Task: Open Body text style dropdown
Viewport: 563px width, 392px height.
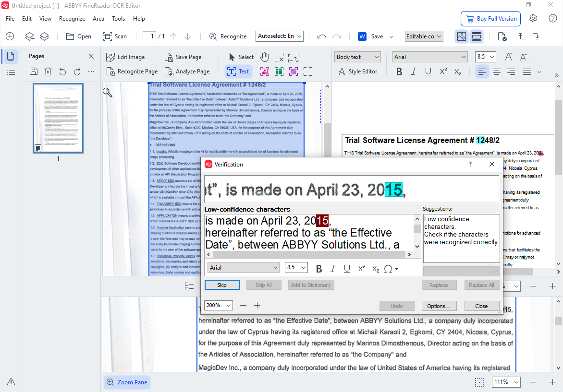Action: click(x=357, y=57)
